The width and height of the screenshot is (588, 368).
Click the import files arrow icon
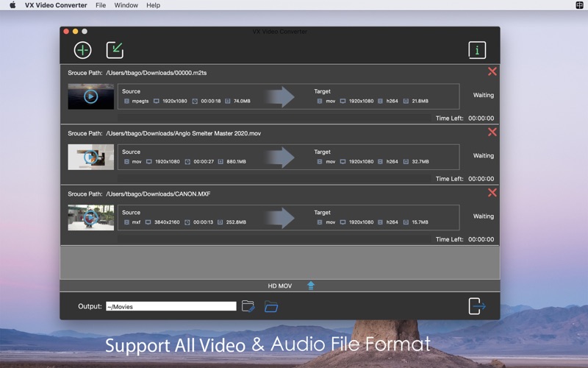point(115,50)
